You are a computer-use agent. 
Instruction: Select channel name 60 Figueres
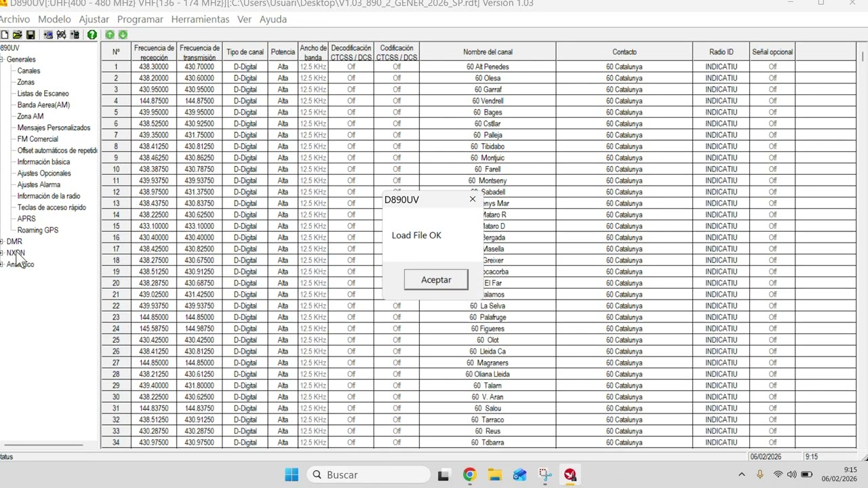click(x=488, y=329)
